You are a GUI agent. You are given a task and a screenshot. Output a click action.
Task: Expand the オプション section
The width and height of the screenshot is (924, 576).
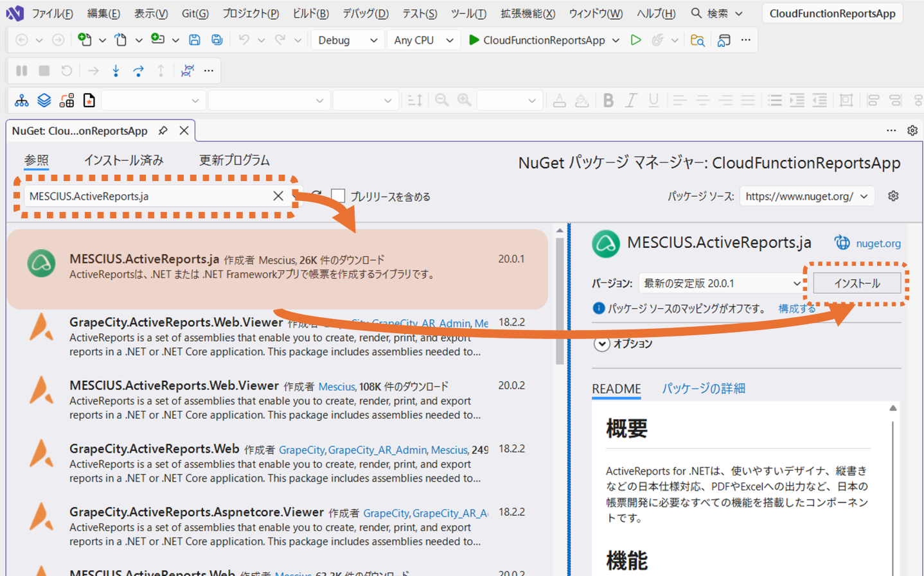tap(601, 344)
